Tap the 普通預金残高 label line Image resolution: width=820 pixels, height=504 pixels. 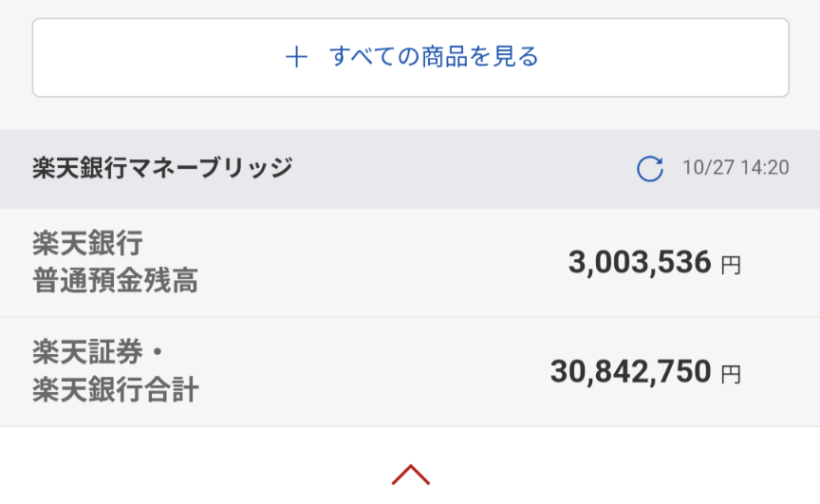tap(115, 281)
